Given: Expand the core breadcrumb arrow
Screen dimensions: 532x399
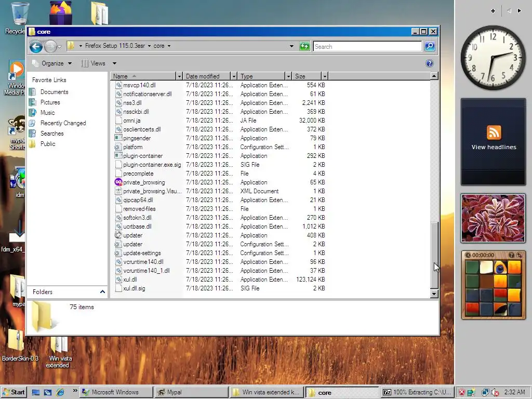Looking at the screenshot, I should [x=169, y=46].
